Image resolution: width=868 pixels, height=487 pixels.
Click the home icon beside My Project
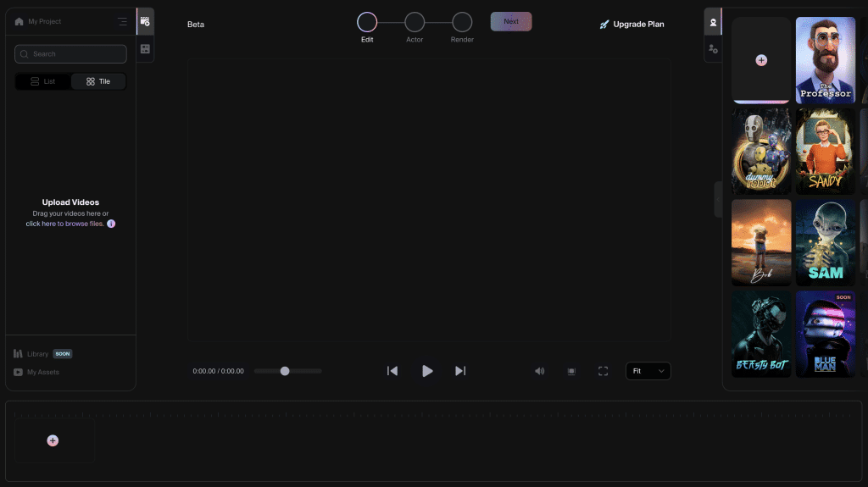pos(19,21)
